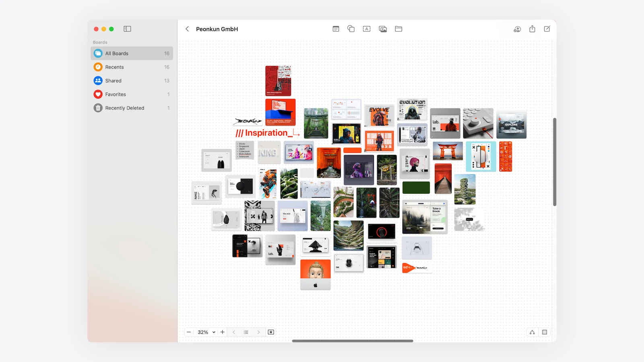Share the board via share icon
644x362 pixels.
(x=532, y=29)
